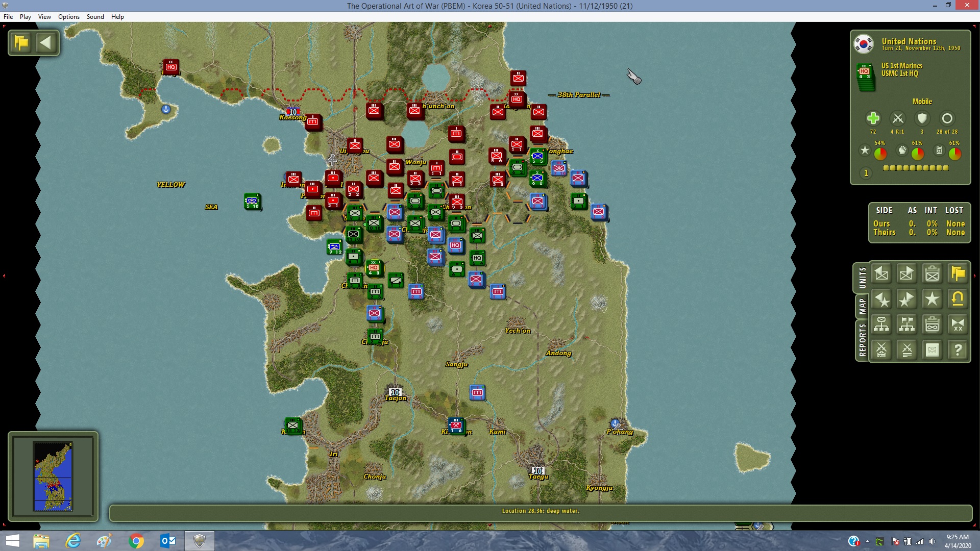The width and height of the screenshot is (980, 551).
Task: Open the unit report clipboard button
Action: pos(933,274)
